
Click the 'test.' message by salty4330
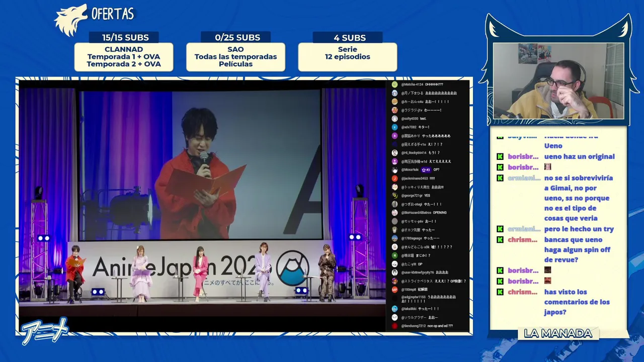click(x=423, y=119)
